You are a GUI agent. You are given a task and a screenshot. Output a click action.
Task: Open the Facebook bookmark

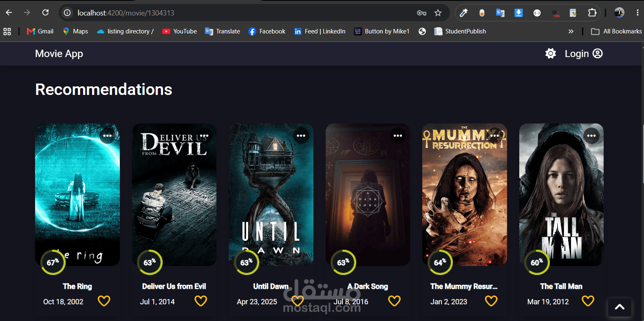pyautogui.click(x=267, y=31)
